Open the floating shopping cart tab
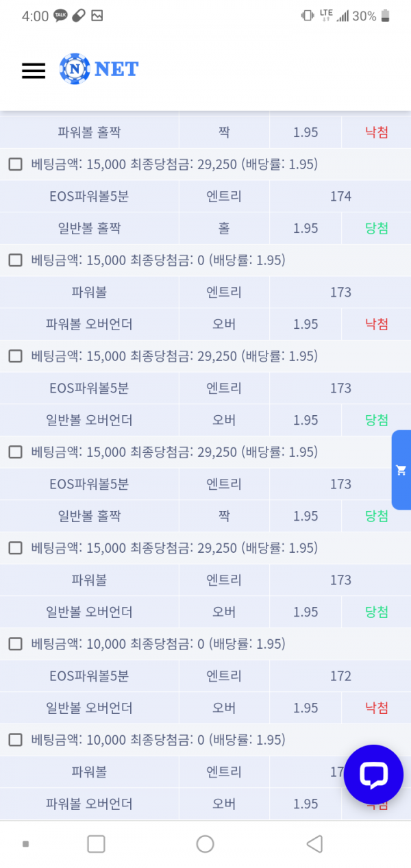The image size is (411, 868). pos(401,470)
